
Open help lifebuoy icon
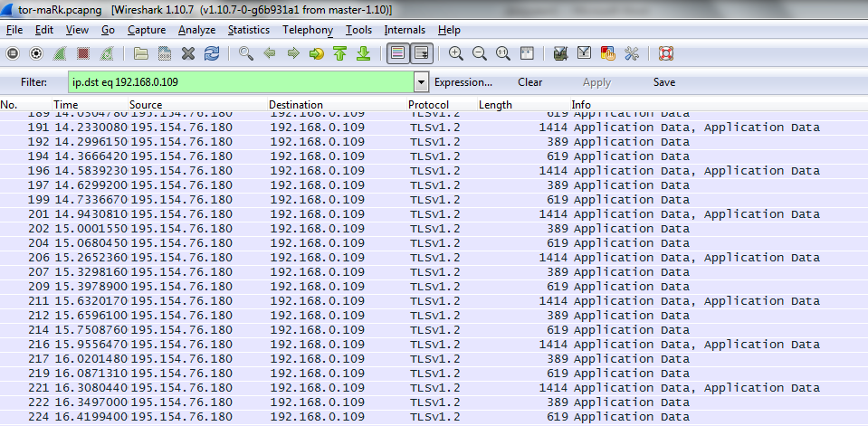665,53
